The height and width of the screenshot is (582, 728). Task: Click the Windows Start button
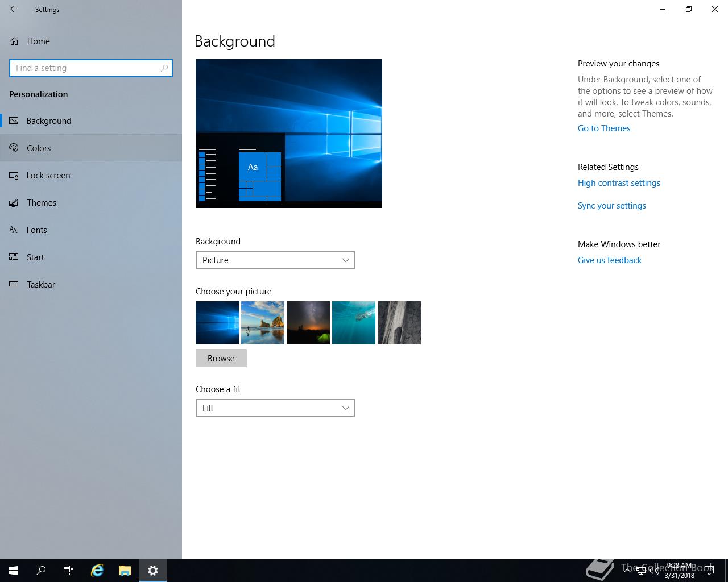click(x=14, y=571)
